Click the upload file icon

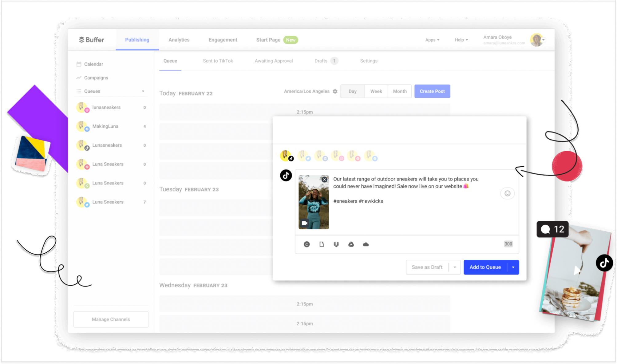pos(322,244)
